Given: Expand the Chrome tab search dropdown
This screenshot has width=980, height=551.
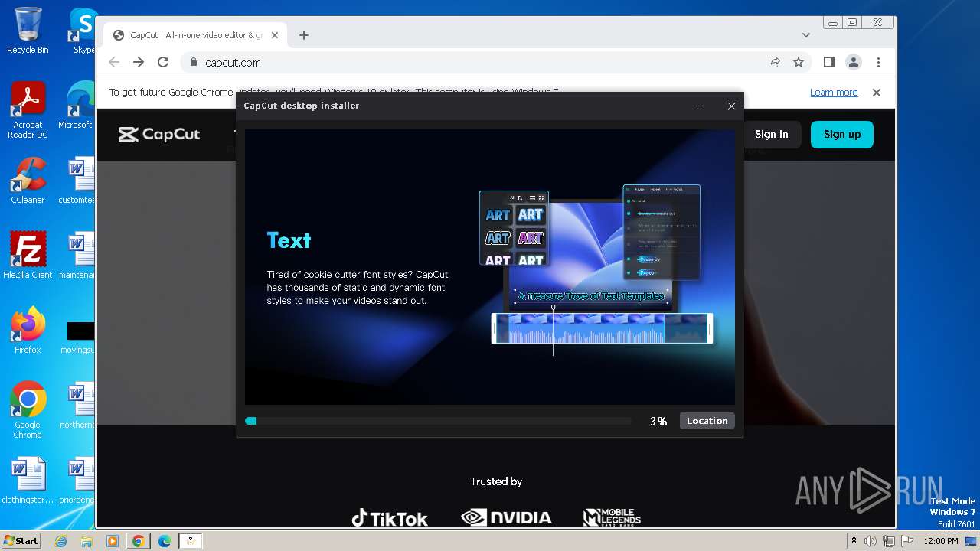Looking at the screenshot, I should point(805,35).
